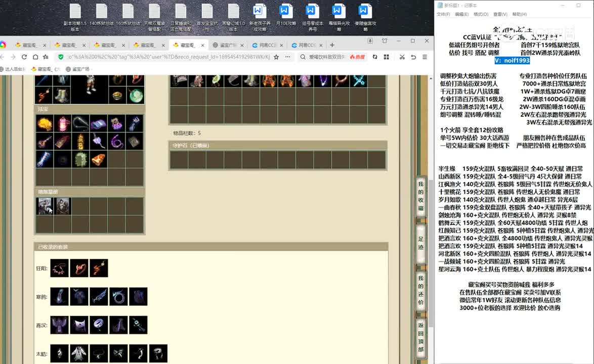This screenshot has width=594, height=364.
Task: Open desktop document 雁塔异光攻略
Action: 339,17
